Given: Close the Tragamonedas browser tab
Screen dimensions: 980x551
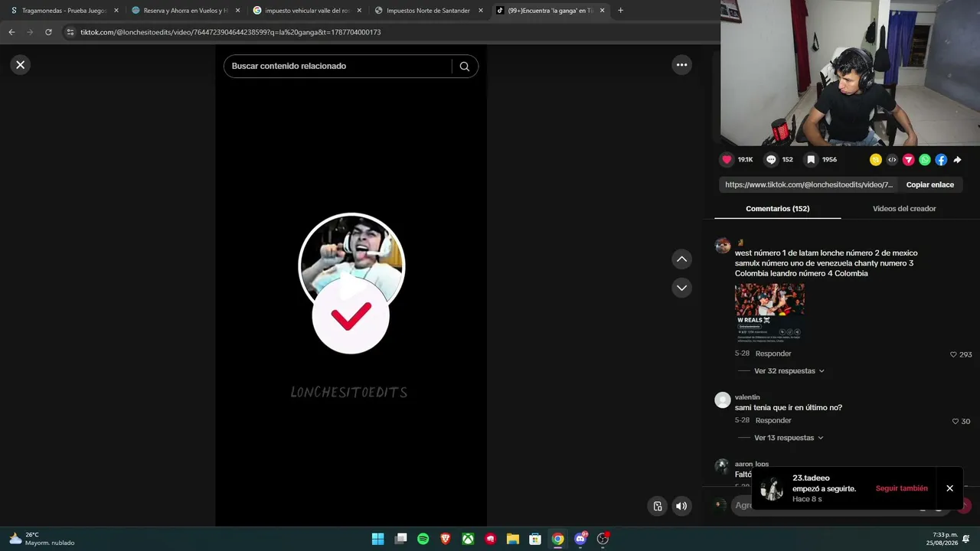Looking at the screenshot, I should tap(116, 11).
